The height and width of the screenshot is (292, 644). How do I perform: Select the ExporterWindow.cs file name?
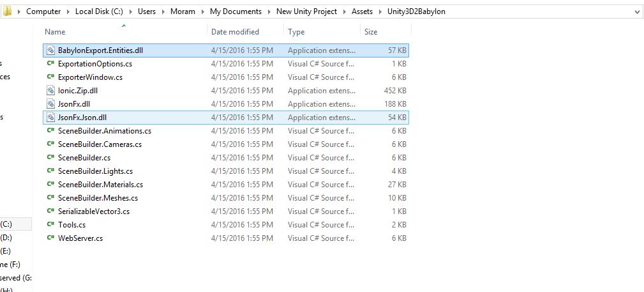point(91,77)
